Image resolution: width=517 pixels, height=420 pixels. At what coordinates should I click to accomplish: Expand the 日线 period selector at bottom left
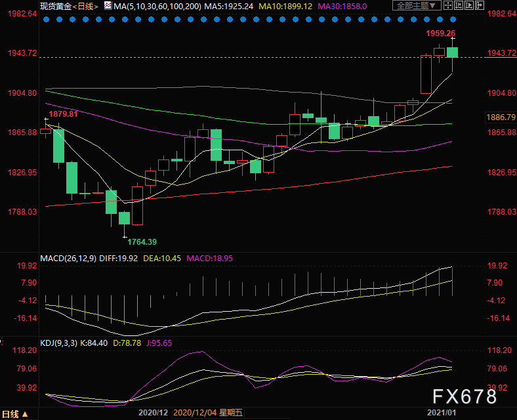pos(14,414)
